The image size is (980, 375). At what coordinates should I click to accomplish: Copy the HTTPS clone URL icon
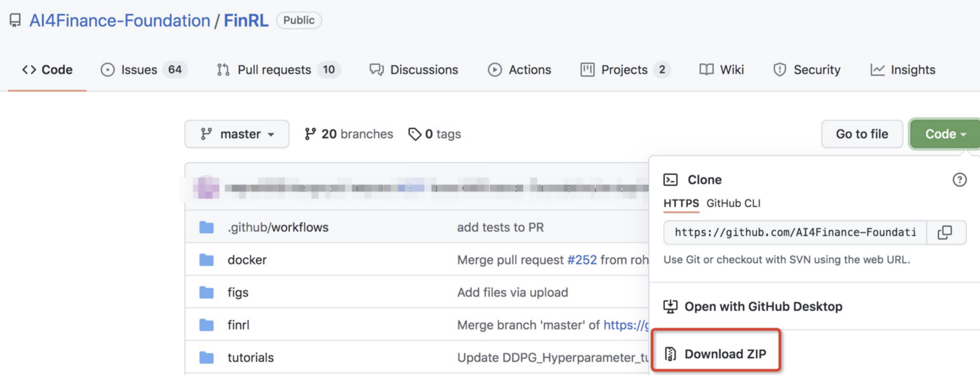click(944, 232)
